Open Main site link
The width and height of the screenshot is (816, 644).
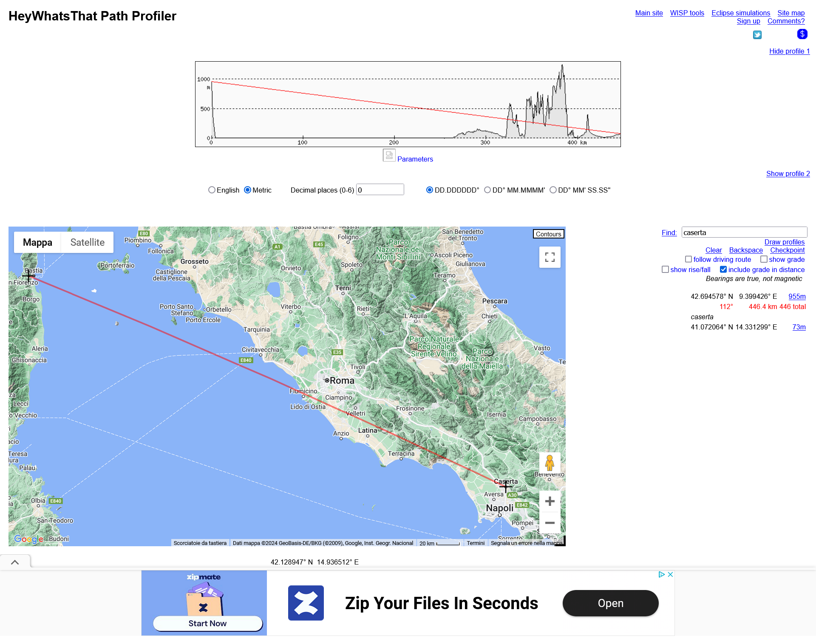[x=649, y=13]
